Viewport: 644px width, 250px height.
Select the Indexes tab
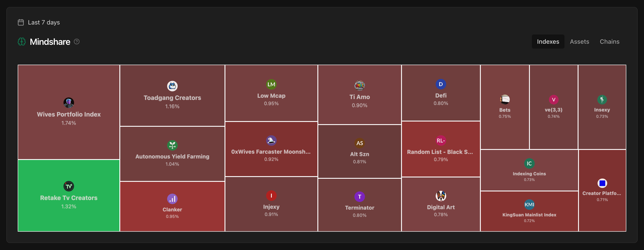pyautogui.click(x=548, y=42)
